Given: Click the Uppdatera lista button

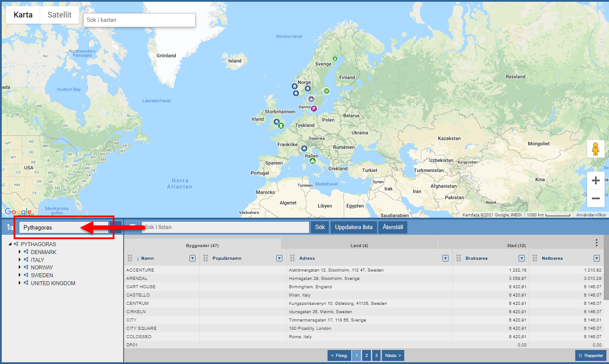Looking at the screenshot, I should point(353,227).
